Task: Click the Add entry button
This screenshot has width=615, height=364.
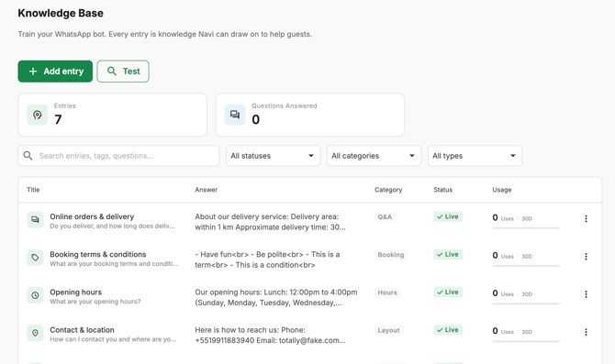Action: pos(55,72)
